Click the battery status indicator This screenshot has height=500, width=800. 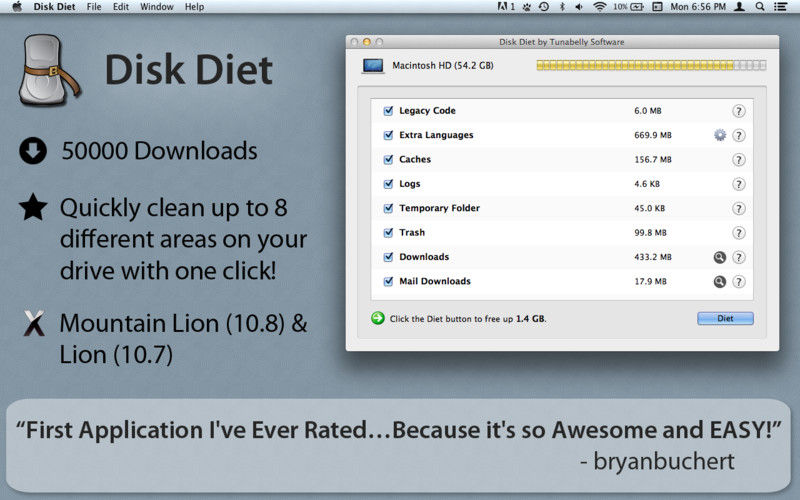coord(628,7)
